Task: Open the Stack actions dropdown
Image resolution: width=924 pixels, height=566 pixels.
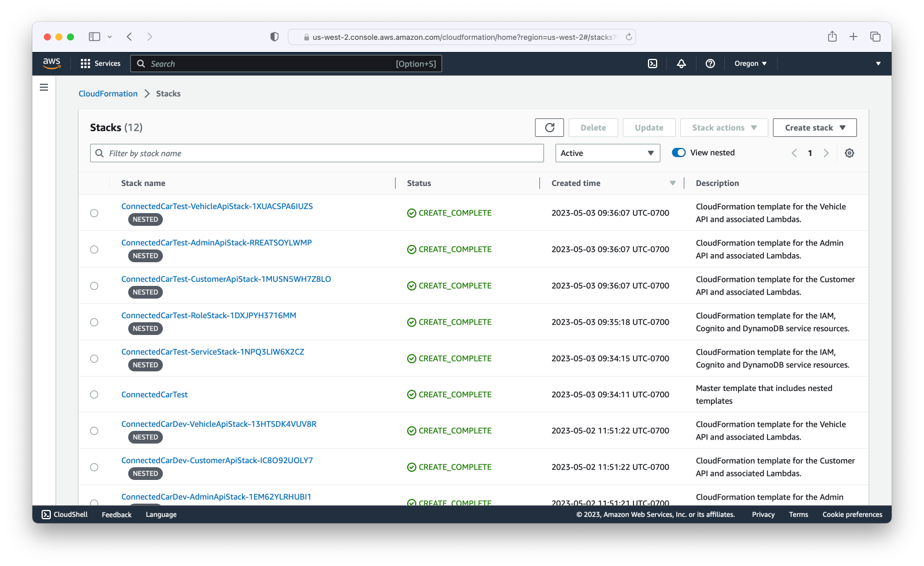Action: 724,128
